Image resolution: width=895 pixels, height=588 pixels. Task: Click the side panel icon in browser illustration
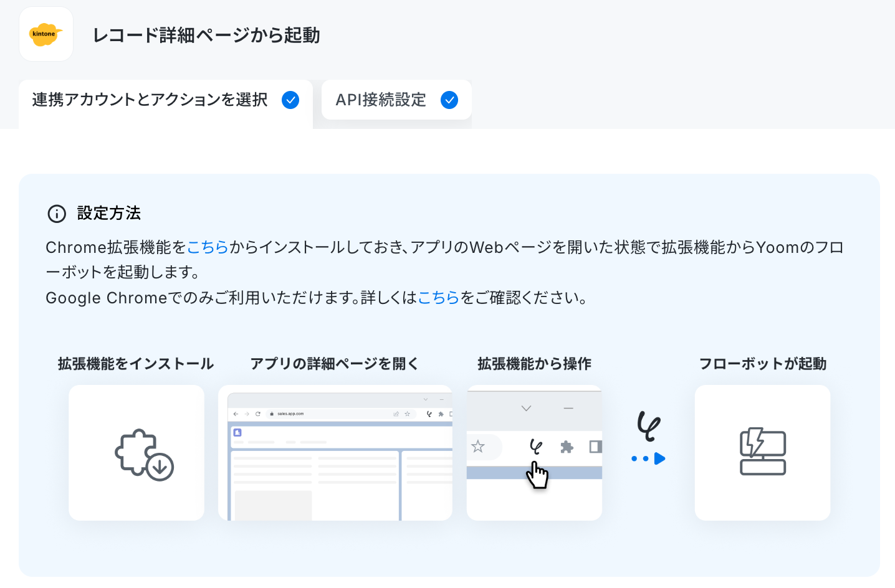click(595, 447)
